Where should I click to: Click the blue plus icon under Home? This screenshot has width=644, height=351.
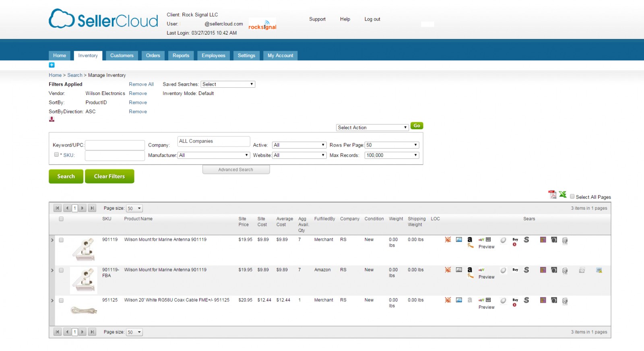pyautogui.click(x=52, y=65)
